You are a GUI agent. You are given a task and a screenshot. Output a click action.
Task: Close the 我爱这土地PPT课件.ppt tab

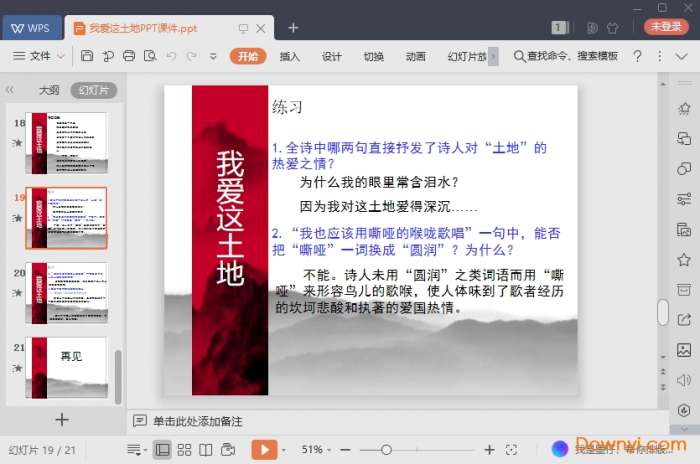(x=261, y=29)
